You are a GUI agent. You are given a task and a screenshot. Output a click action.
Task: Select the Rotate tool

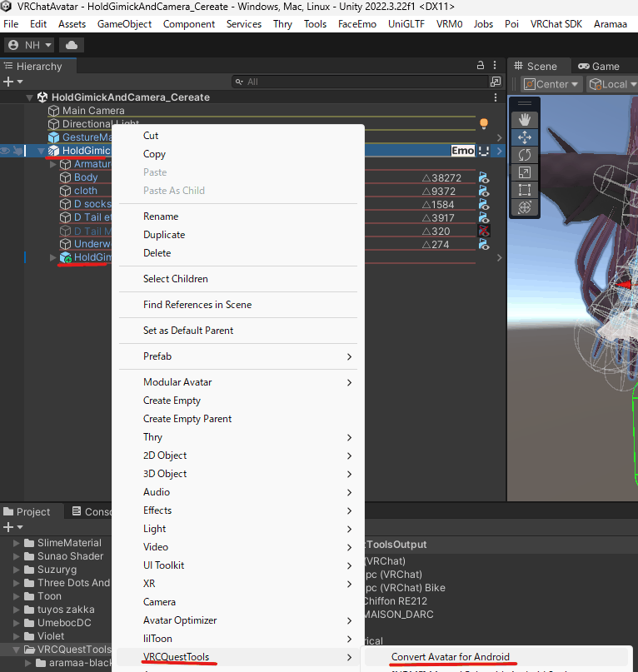(525, 155)
